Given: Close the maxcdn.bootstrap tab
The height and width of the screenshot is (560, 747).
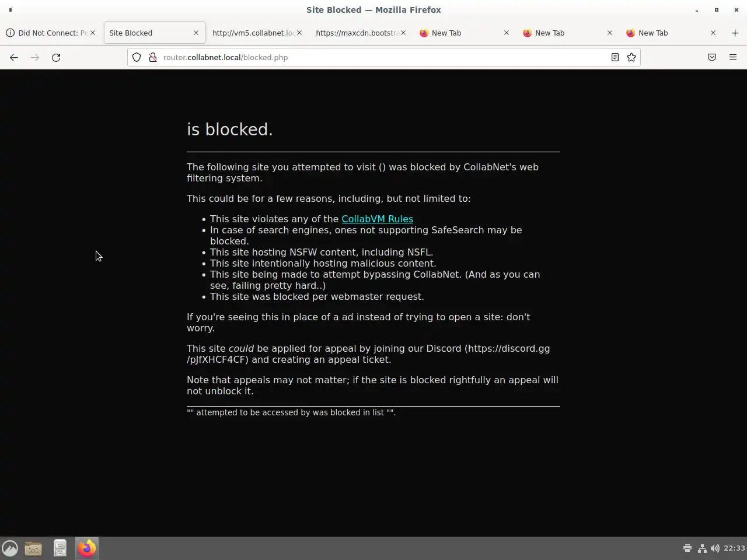Looking at the screenshot, I should [x=403, y=33].
